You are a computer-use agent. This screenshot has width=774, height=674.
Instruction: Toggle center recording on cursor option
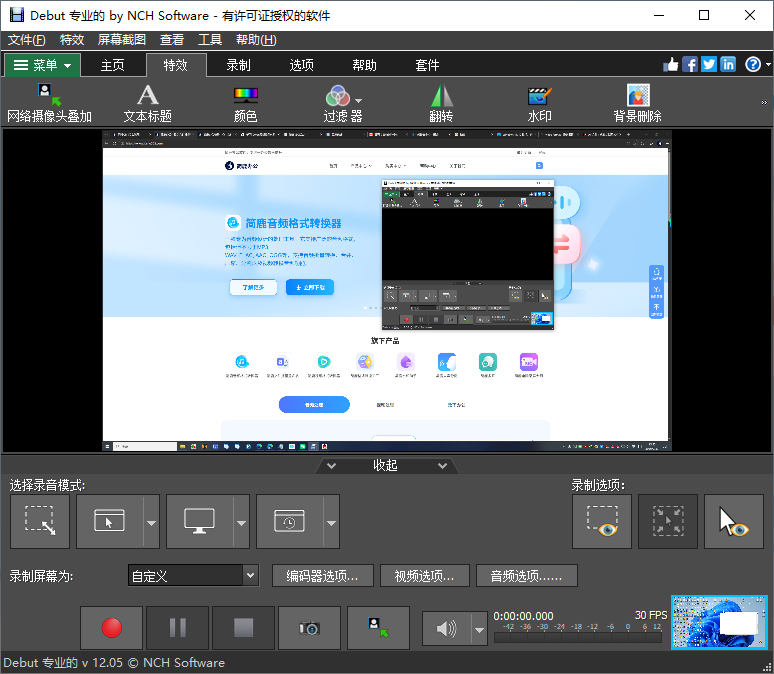click(x=667, y=521)
